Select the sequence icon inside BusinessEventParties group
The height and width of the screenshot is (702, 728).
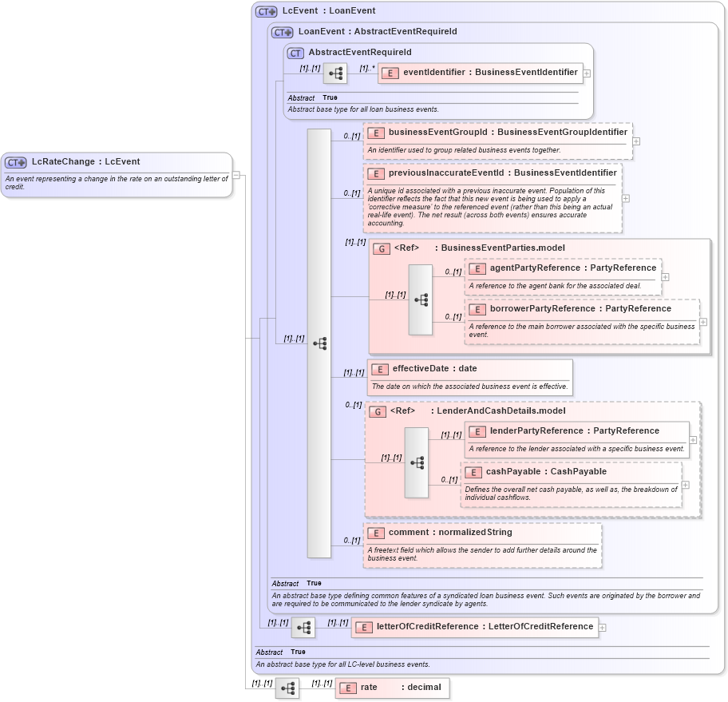[421, 299]
